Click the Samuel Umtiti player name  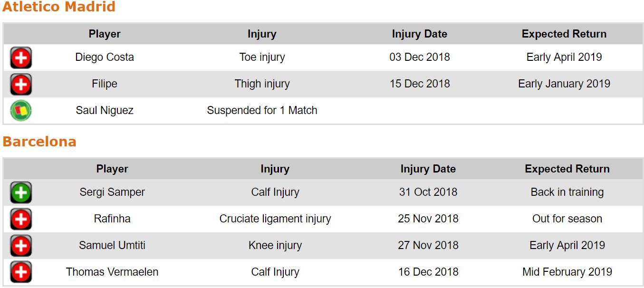112,246
